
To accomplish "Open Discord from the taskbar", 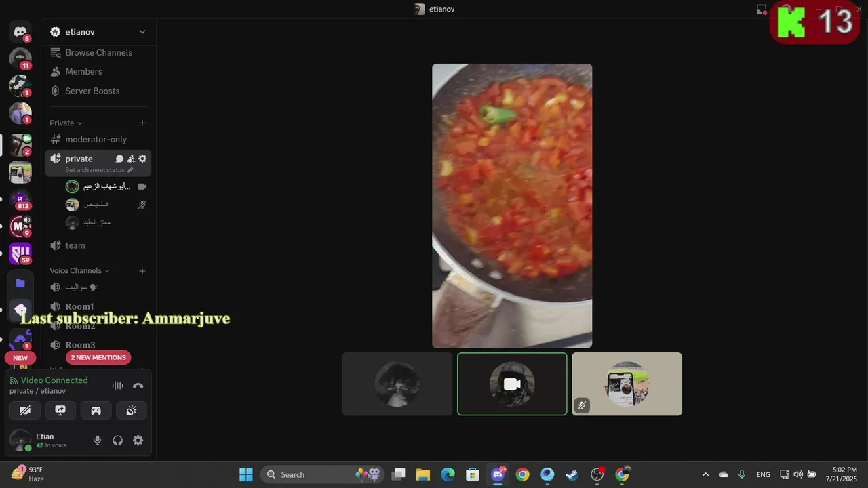I will click(x=498, y=474).
